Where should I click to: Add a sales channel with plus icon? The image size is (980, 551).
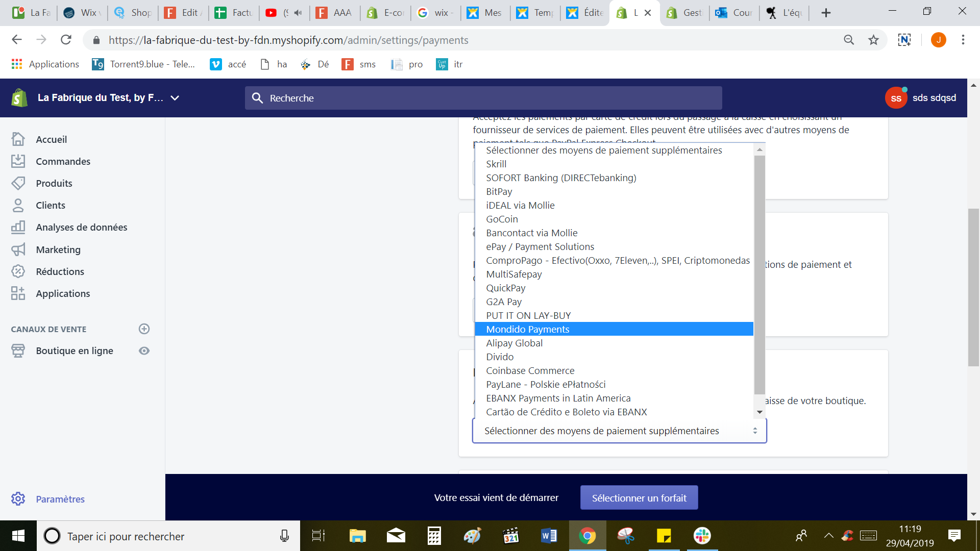click(x=144, y=329)
